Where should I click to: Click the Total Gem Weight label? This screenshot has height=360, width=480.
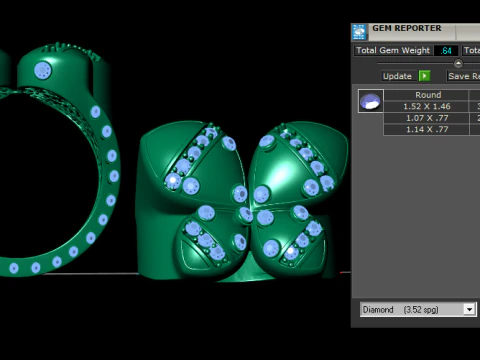393,50
